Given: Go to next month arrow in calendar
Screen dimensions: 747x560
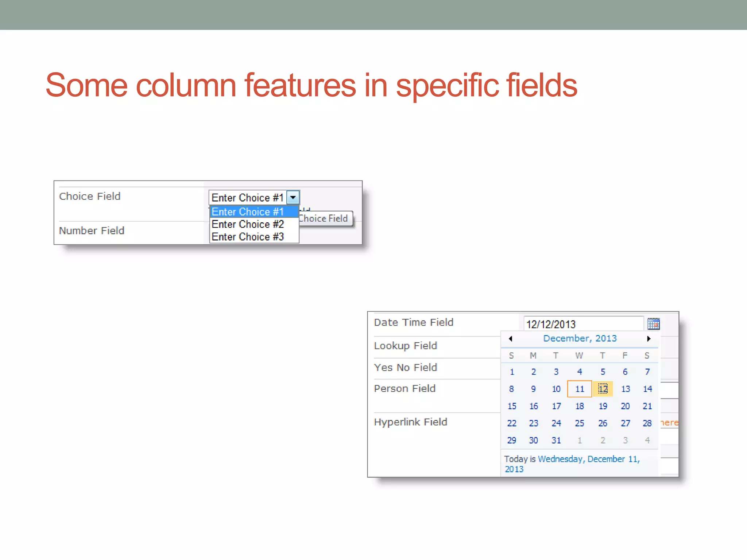Looking at the screenshot, I should click(x=649, y=339).
